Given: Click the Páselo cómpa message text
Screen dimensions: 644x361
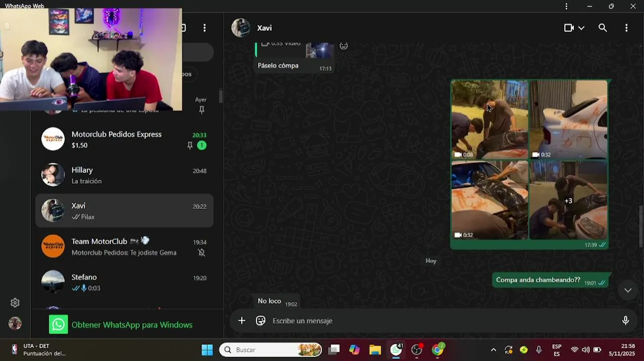Looking at the screenshot, I should click(278, 66).
